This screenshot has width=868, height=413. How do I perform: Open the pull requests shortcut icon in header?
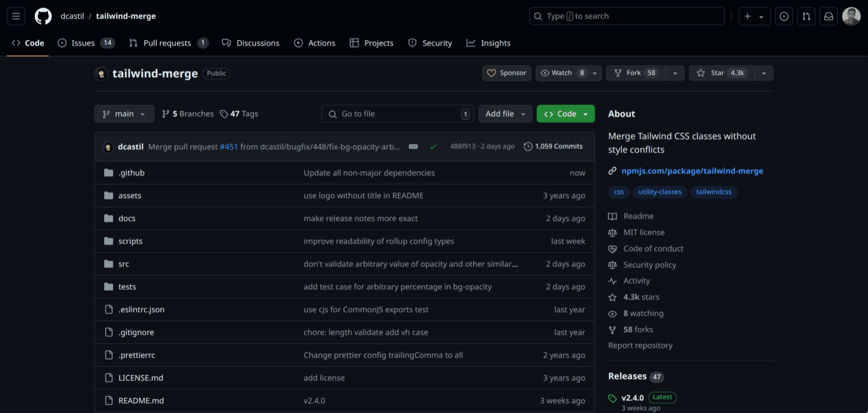807,16
